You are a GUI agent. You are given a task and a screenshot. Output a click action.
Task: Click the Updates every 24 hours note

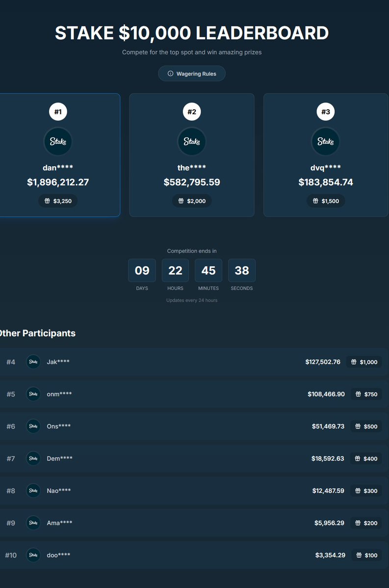(x=192, y=300)
